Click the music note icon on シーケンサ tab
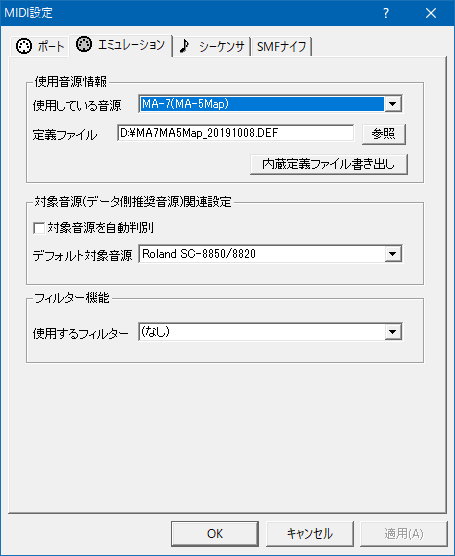 [184, 46]
